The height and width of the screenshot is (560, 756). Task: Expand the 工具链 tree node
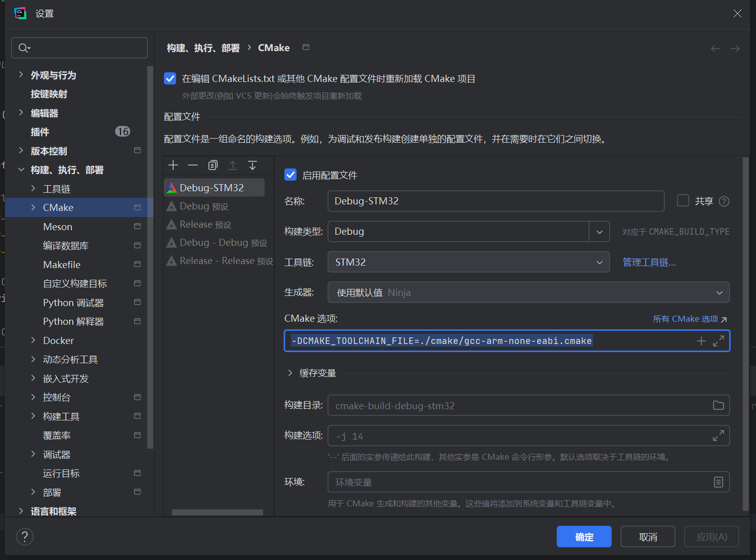pos(33,189)
